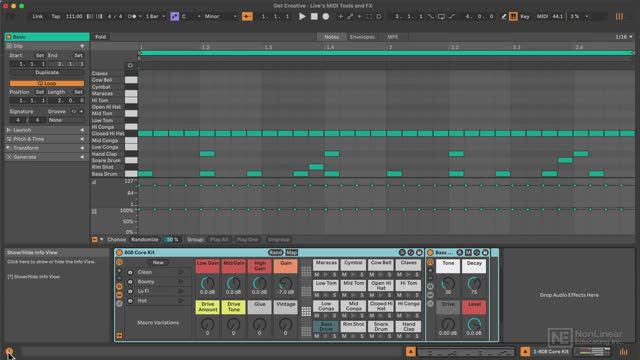The height and width of the screenshot is (360, 640).
Task: Mute the Maracas pad with its M button
Action: 317,274
